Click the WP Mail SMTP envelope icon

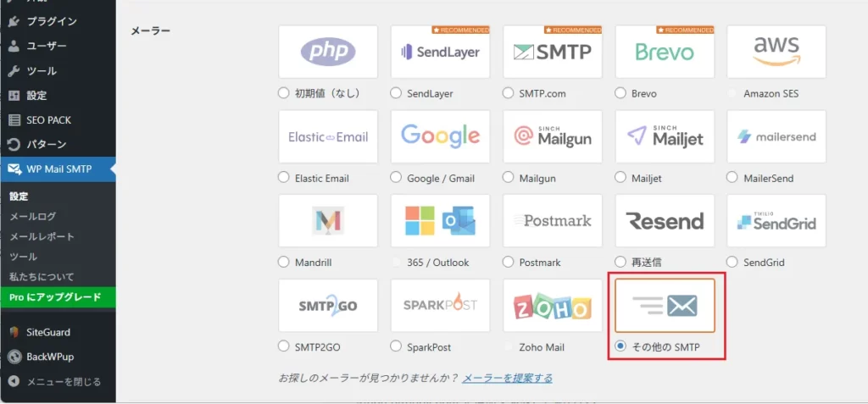coord(15,169)
